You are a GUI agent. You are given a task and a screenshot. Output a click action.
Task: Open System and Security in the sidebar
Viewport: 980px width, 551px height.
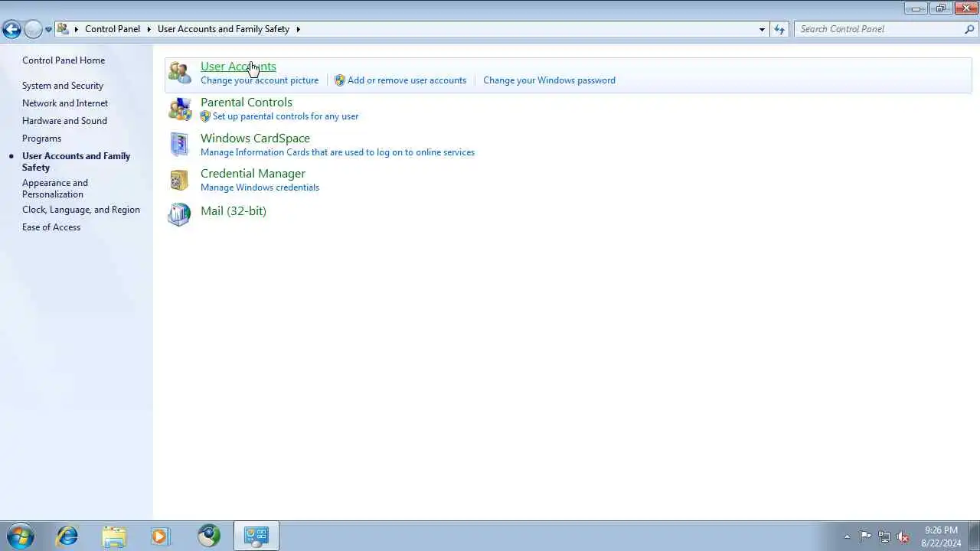click(x=63, y=86)
